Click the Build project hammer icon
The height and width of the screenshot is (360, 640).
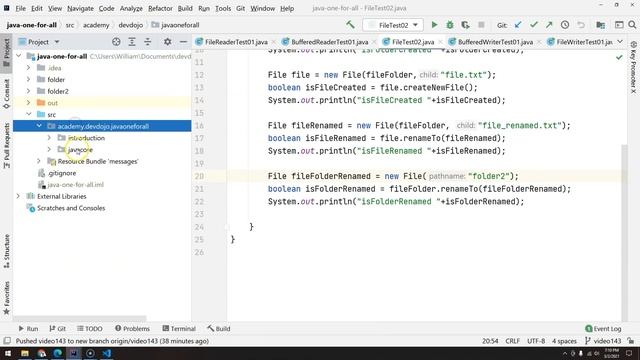[350, 25]
